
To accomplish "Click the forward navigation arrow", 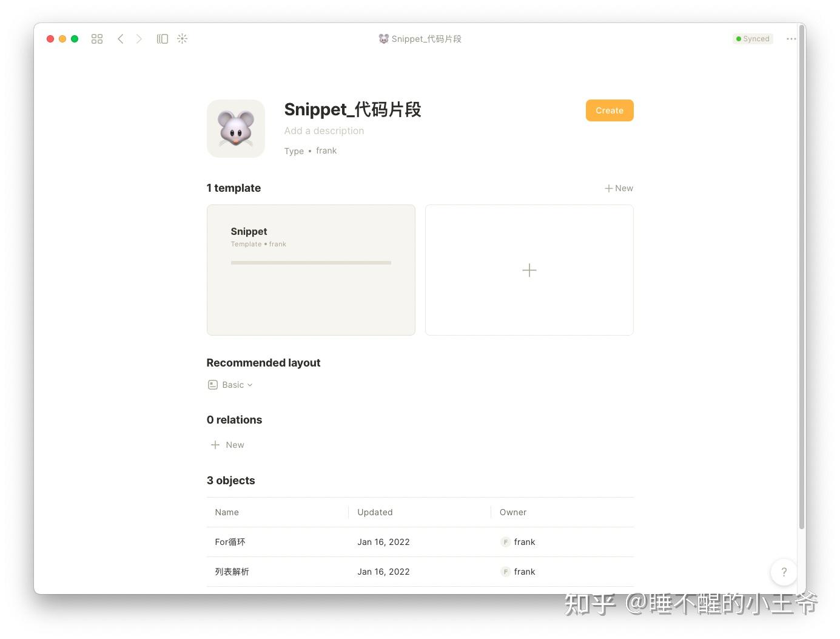I will click(139, 38).
